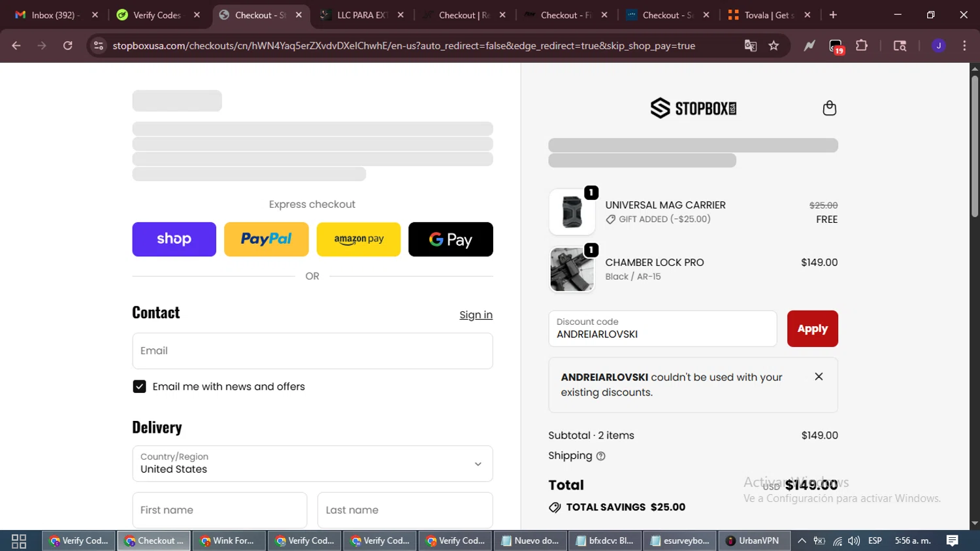
Task: Click the Subtotal · 2 items text
Action: [591, 435]
